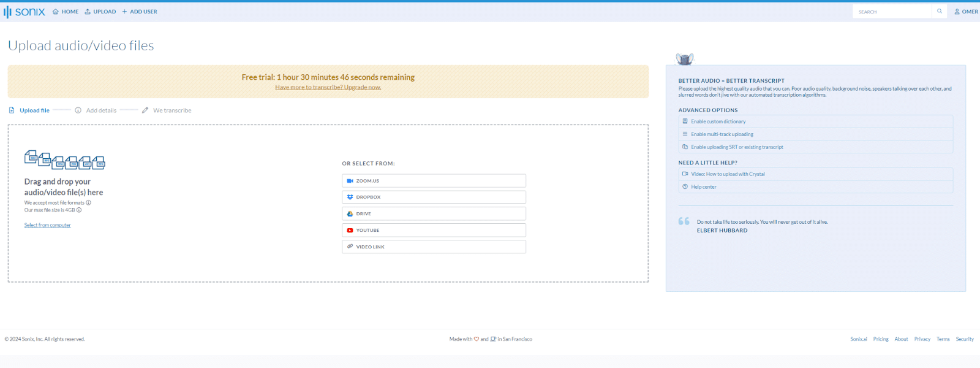Viewport: 980px width, 368px height.
Task: Click into the Search input field
Action: tap(891, 12)
